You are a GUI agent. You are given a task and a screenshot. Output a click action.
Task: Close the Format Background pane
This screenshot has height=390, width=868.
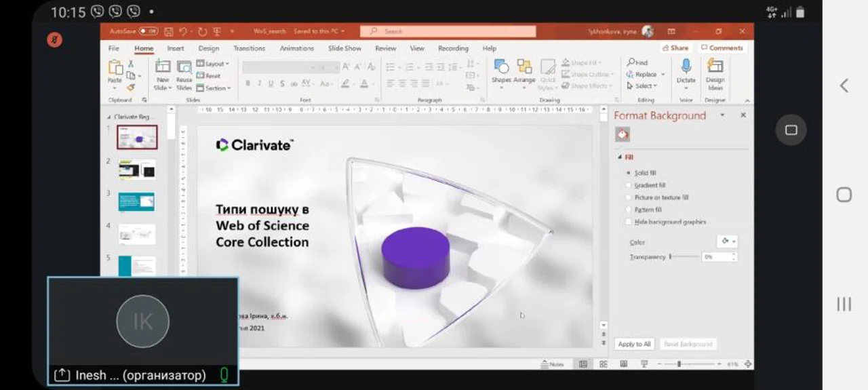(x=743, y=115)
